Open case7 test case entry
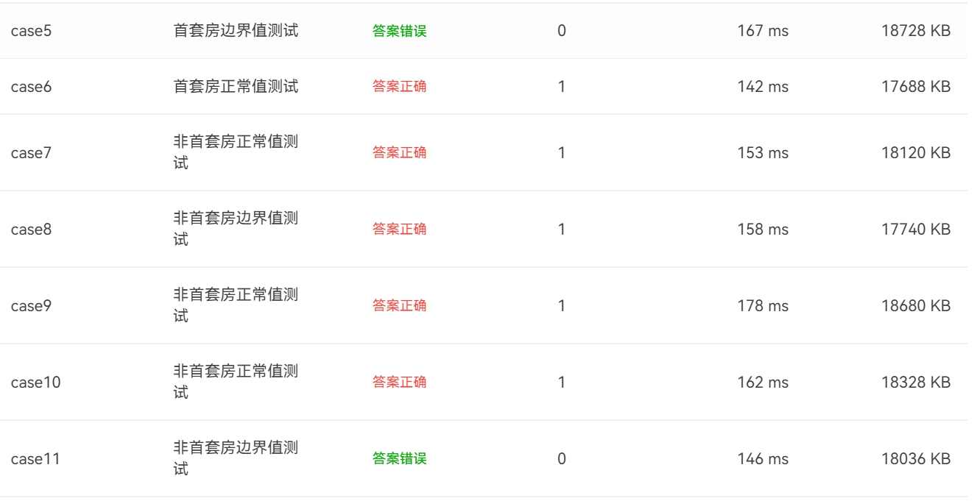The width and height of the screenshot is (980, 501). click(31, 153)
